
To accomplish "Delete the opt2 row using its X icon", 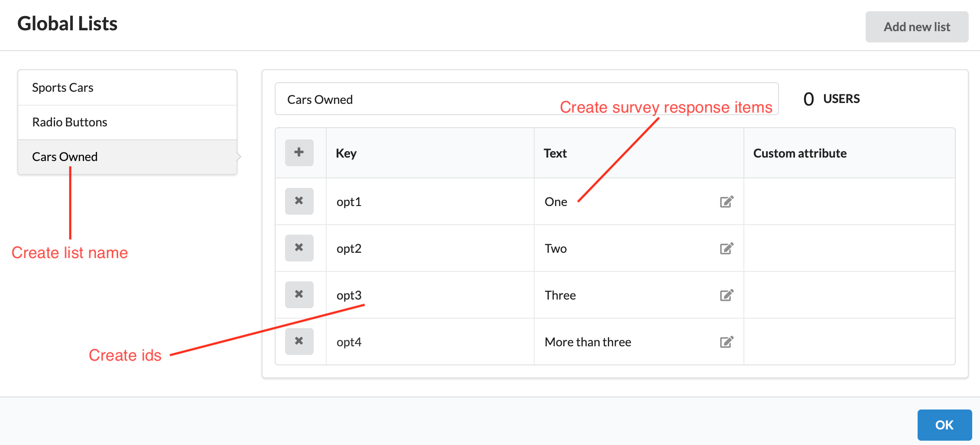I will (299, 248).
